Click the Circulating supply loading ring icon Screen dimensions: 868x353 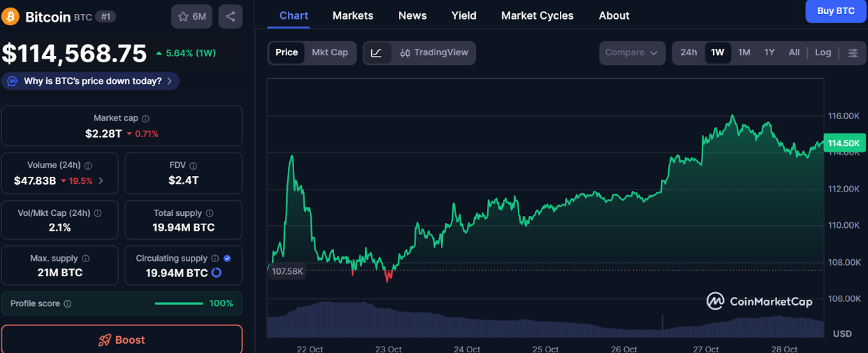217,273
